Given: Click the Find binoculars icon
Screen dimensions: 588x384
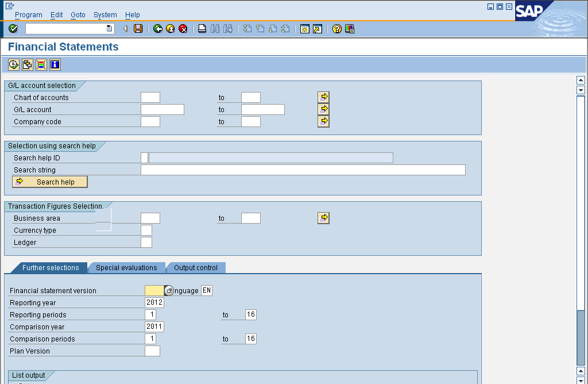Looking at the screenshot, I should click(x=215, y=28).
